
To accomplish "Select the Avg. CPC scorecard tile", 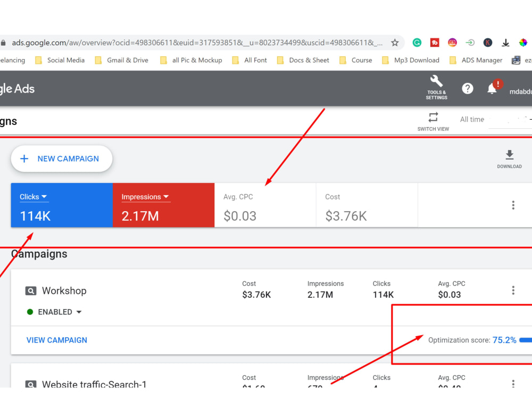I will [265, 205].
